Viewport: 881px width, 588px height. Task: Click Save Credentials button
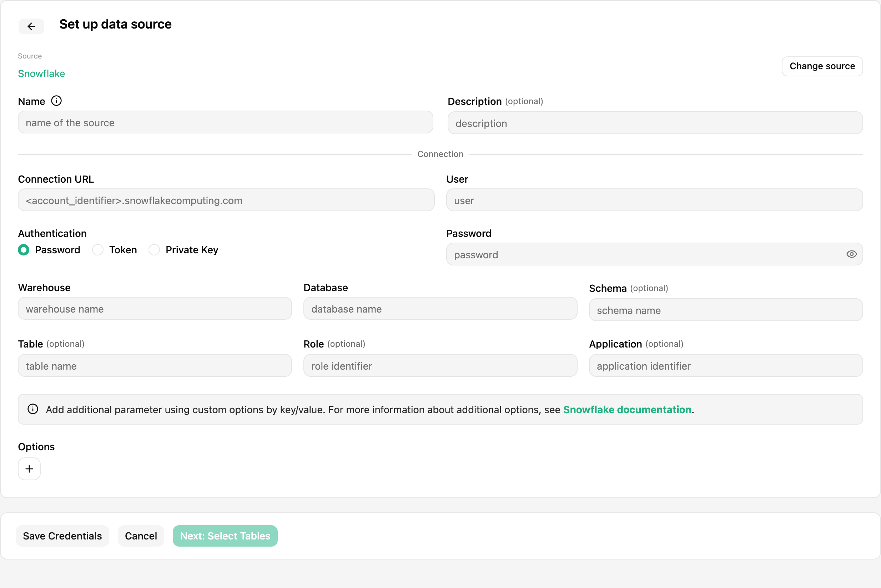[x=62, y=536]
